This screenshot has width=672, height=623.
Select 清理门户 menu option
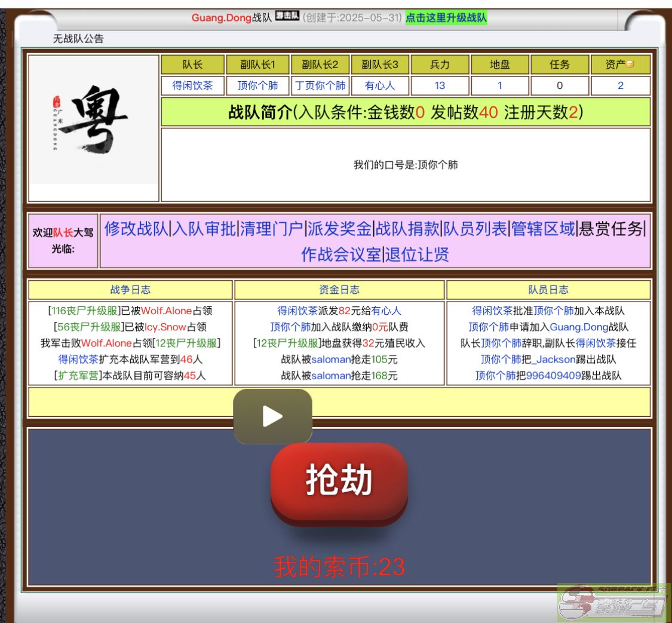click(x=272, y=229)
